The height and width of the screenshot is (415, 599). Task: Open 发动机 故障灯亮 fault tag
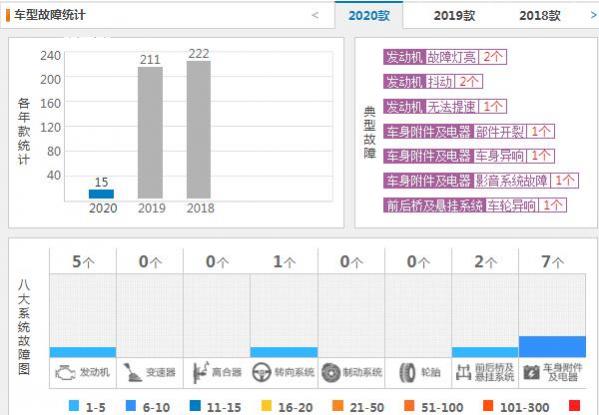point(445,57)
